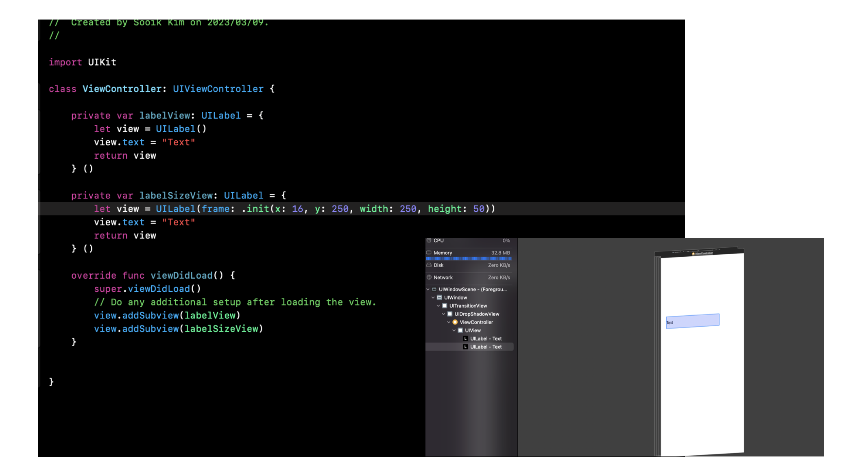Collapse the UIWindow disclosure chevron
Image resolution: width=868 pixels, height=476 pixels.
(433, 298)
